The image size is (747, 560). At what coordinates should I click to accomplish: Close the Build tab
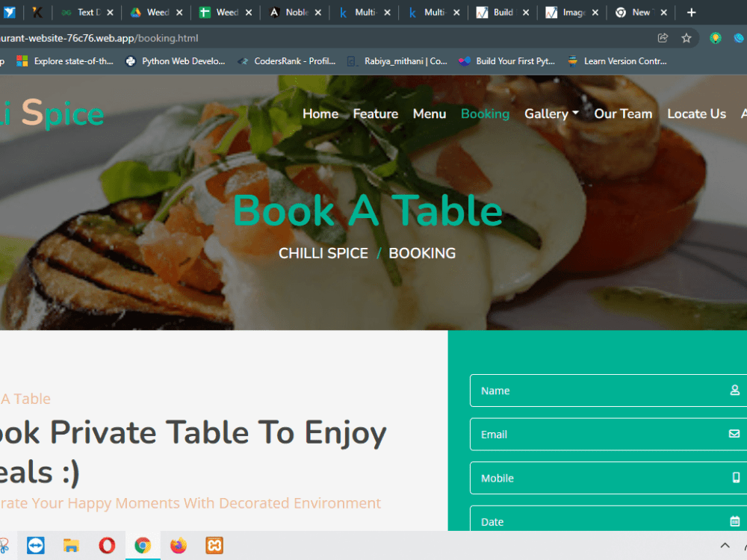tap(526, 13)
